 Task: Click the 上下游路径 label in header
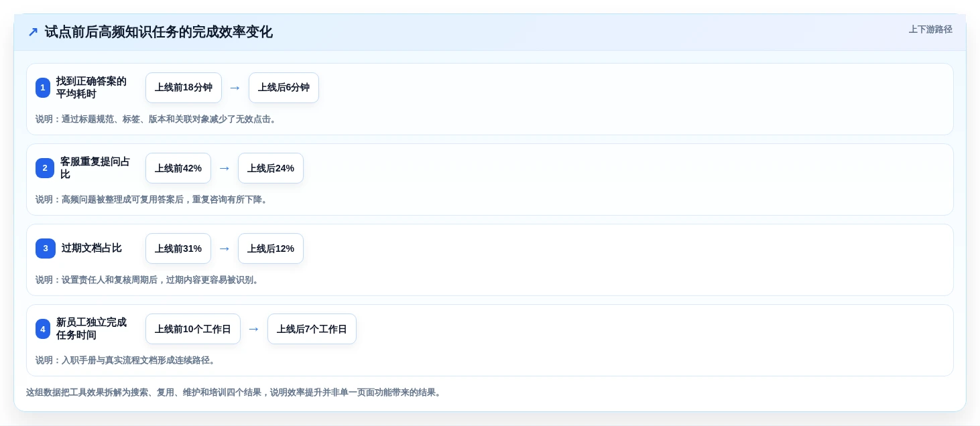(930, 29)
